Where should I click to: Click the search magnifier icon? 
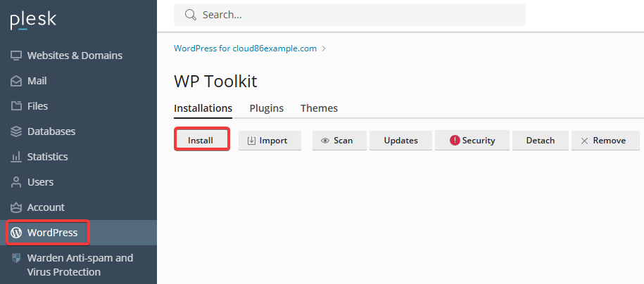191,15
